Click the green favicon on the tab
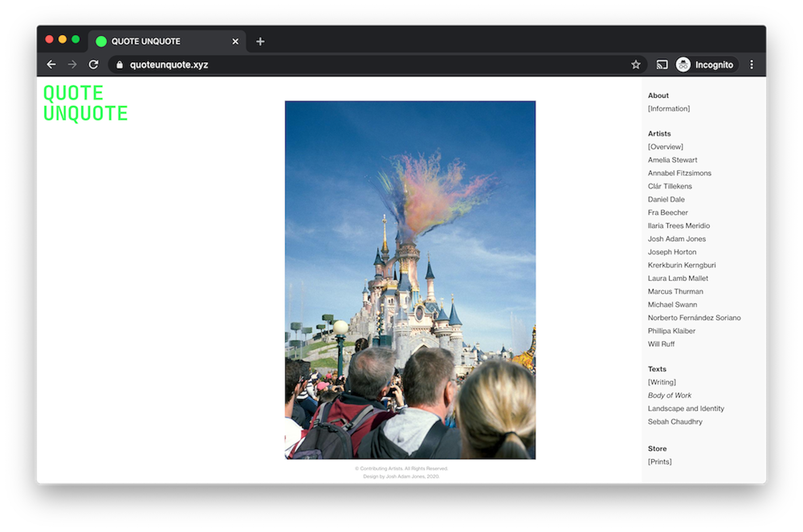The height and width of the screenshot is (532, 803). point(101,41)
